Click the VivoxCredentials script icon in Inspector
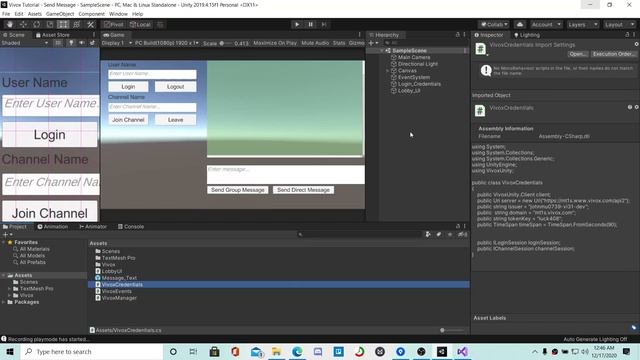Viewport: 640px width, 360px height. point(481,49)
